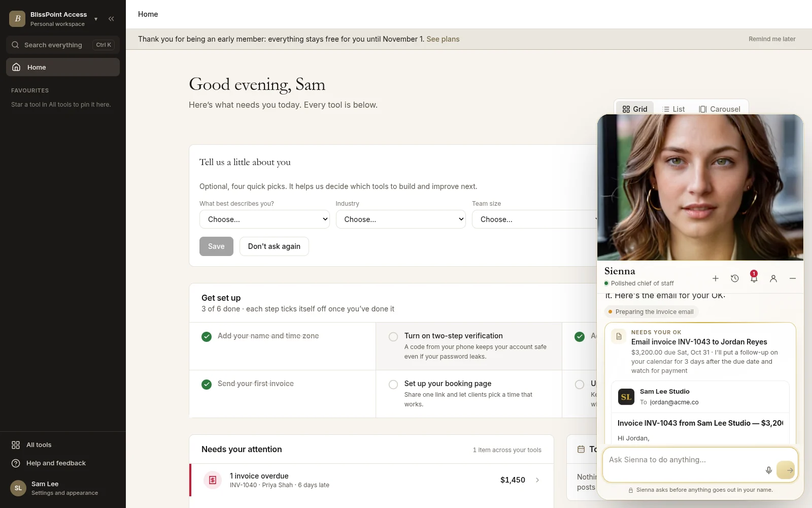Viewport: 812px width, 508px height.
Task: Click the $1,450 overdue amount
Action: tap(513, 480)
